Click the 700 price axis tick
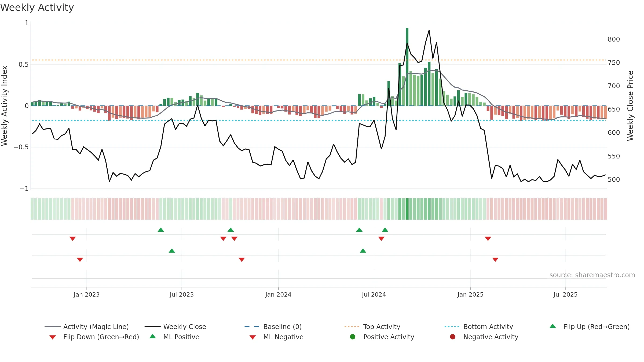The width and height of the screenshot is (644, 362). (x=614, y=86)
